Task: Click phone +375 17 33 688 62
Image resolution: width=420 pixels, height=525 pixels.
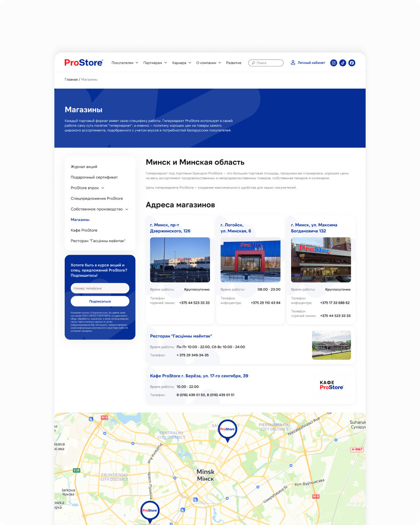Action: 335,303
